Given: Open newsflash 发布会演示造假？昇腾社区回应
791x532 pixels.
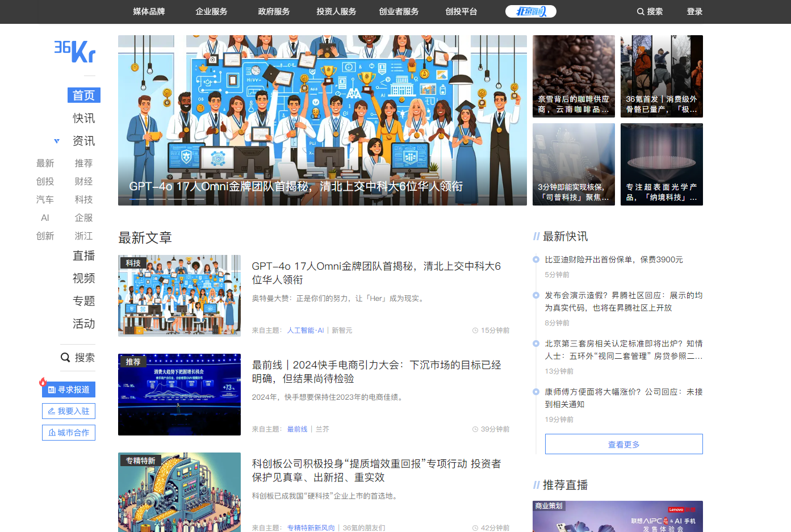Looking at the screenshot, I should (623, 301).
